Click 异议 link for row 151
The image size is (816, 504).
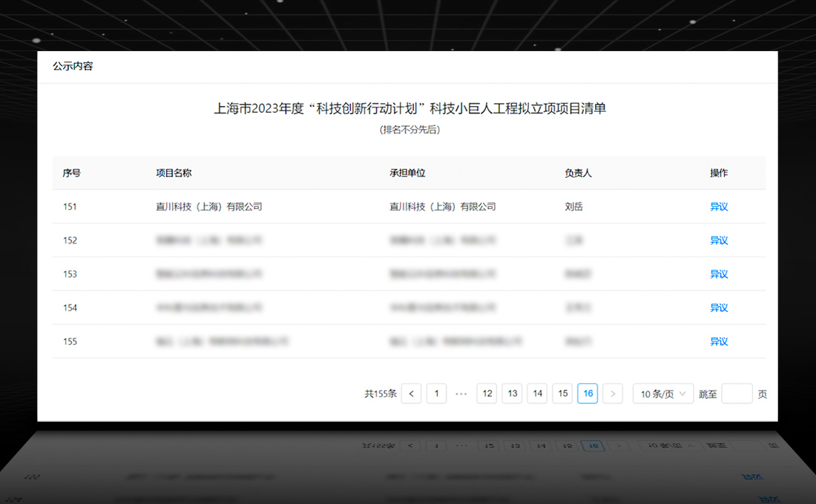719,207
